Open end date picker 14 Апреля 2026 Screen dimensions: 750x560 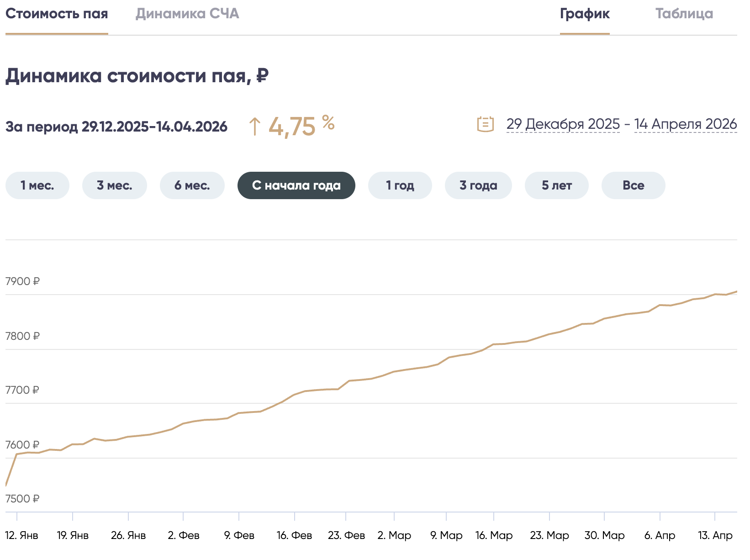[x=685, y=124]
